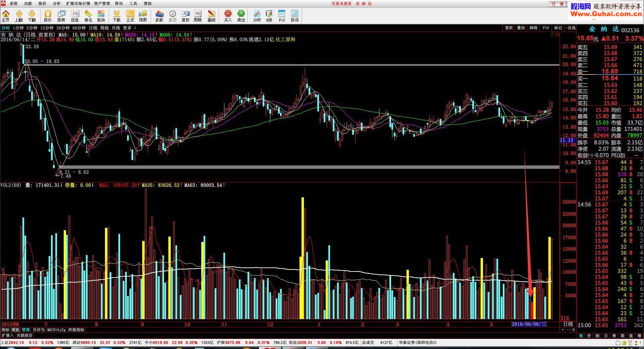Open the 扩展市场行情 menu
Screen dimensions: 644x349
(x=78, y=4)
